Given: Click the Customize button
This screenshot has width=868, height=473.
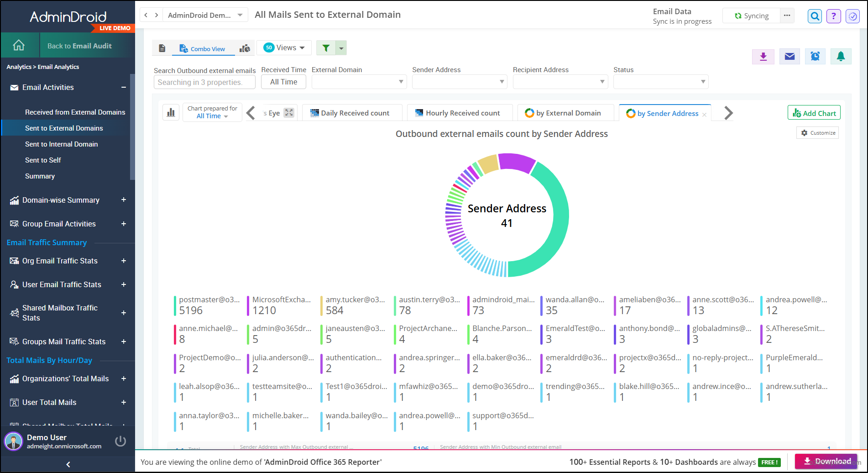Looking at the screenshot, I should point(818,133).
